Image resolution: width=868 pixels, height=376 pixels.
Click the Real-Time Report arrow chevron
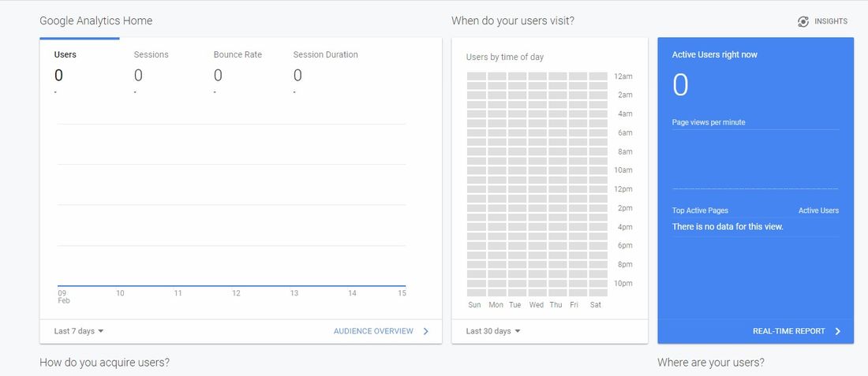[x=837, y=331]
